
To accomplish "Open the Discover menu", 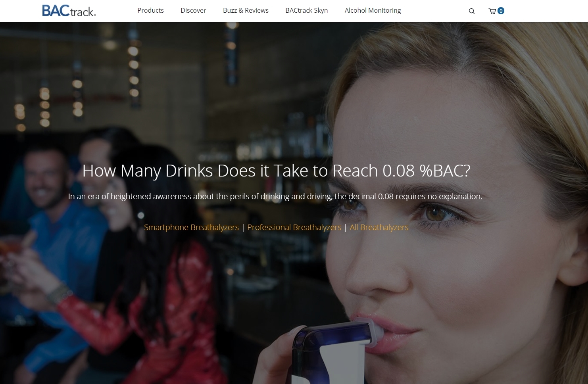I will (193, 10).
